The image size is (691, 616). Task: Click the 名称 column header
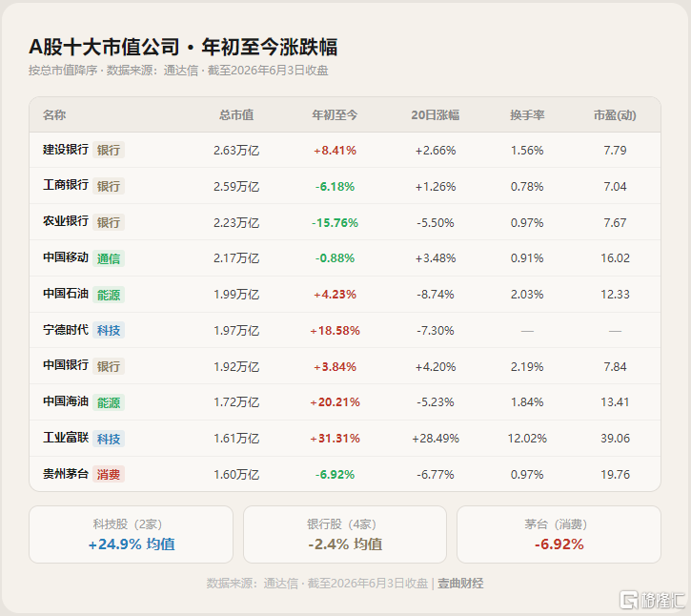point(54,115)
